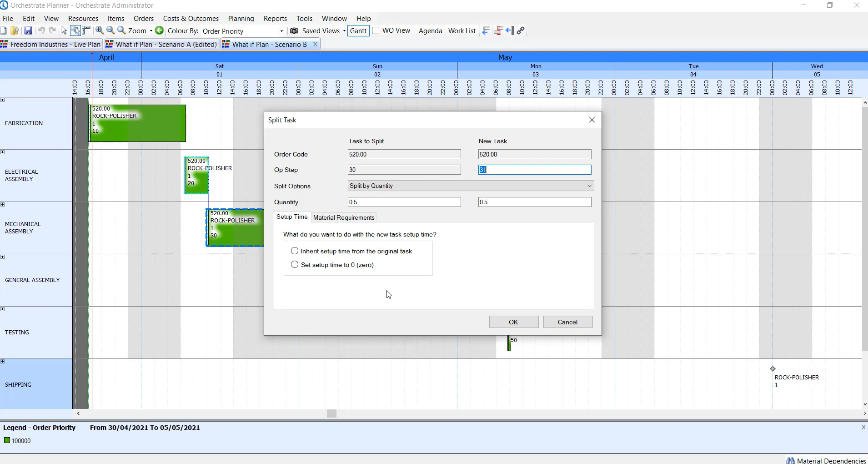Viewport: 868px width, 464px height.
Task: Select the Zoom In magnifier tool
Action: tap(99, 30)
